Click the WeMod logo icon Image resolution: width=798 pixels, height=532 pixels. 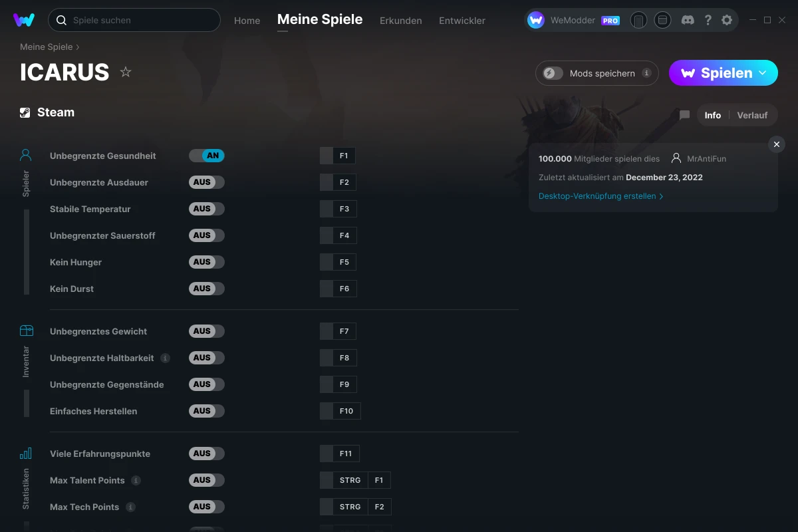coord(24,20)
